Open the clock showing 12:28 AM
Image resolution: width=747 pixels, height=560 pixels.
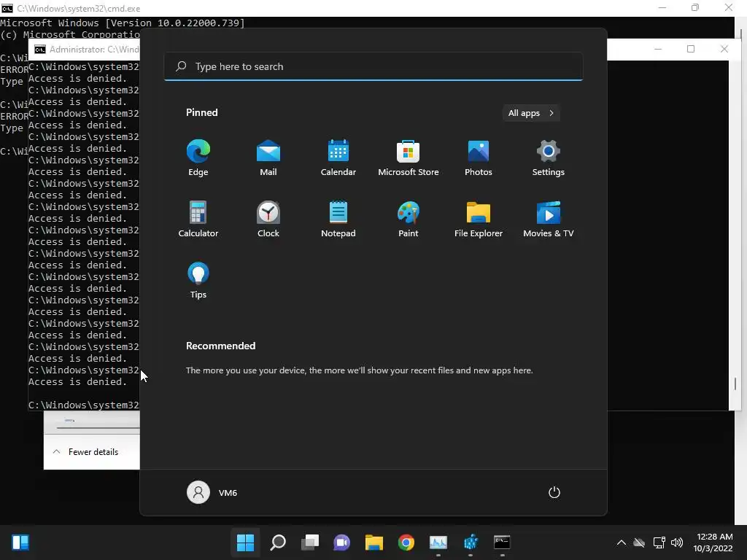point(713,542)
